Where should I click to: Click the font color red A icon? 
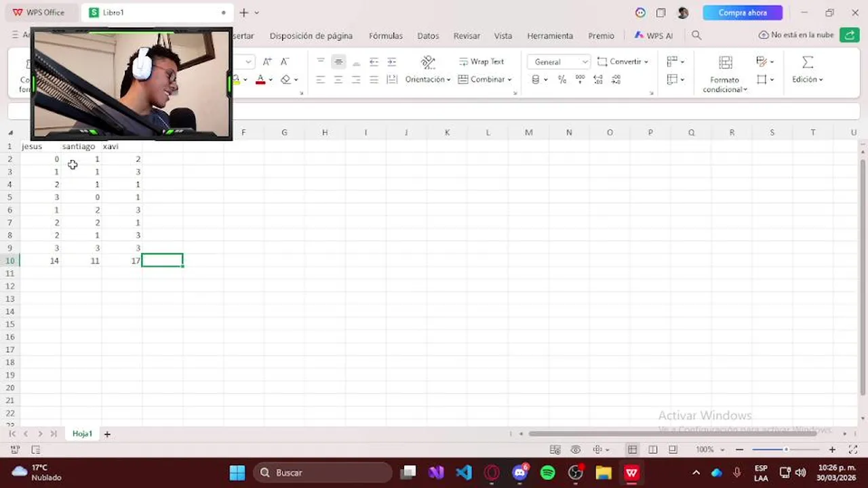point(260,79)
